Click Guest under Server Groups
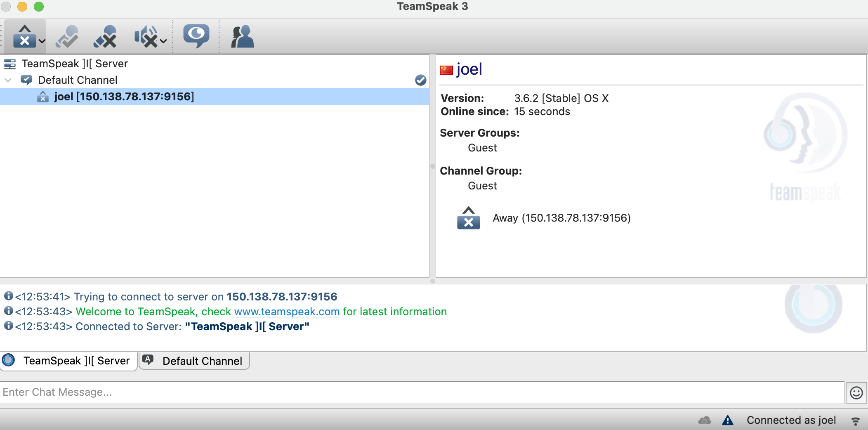Screen dimensions: 868x430 [x=482, y=148]
